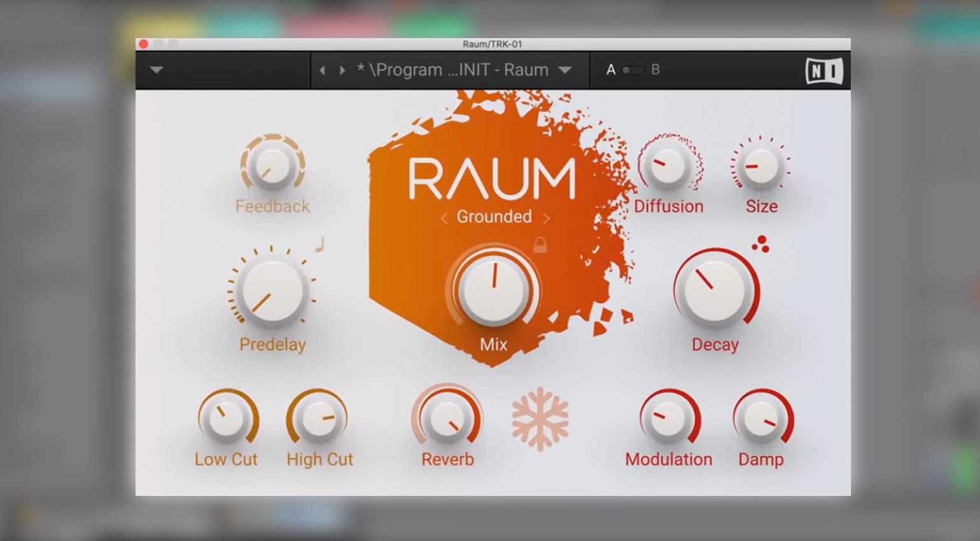Click the Mix label
This screenshot has height=541, width=980.
click(494, 344)
